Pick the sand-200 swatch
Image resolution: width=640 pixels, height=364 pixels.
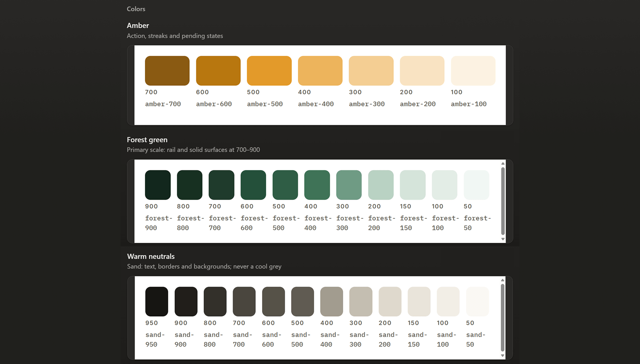click(390, 301)
